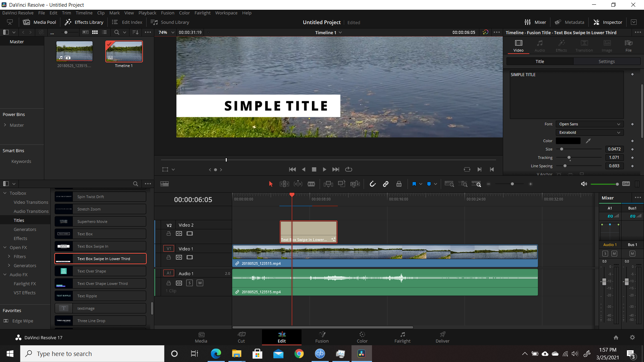Collapse the Audio FX tree section

coord(5,275)
